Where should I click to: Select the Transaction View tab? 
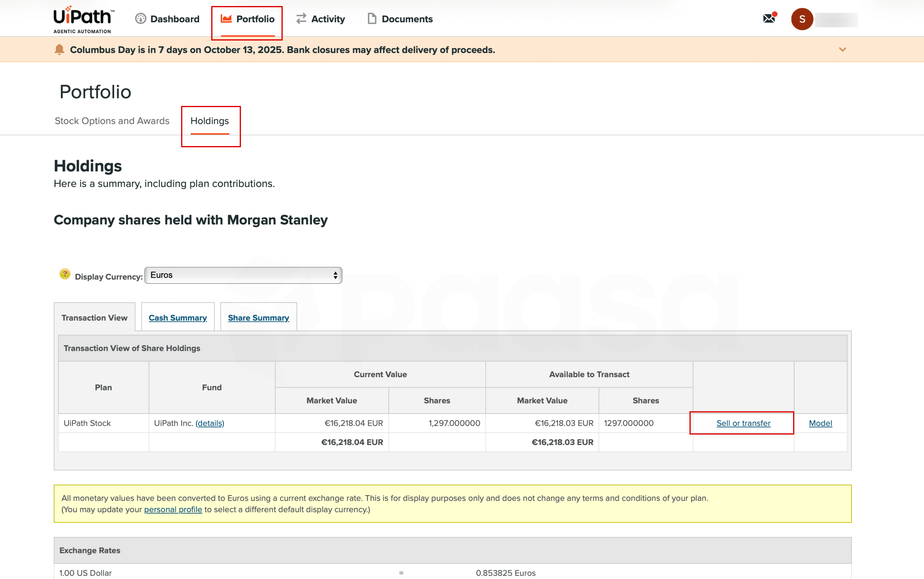(94, 318)
